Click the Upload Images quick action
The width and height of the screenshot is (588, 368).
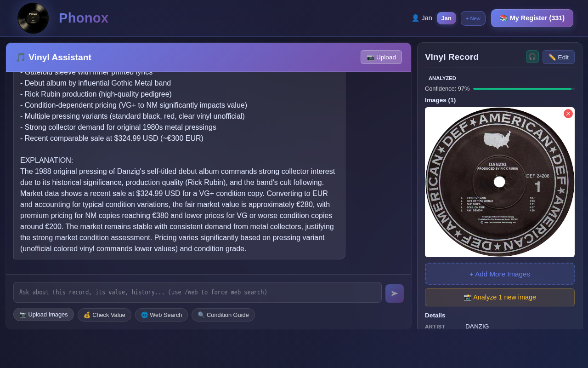point(44,315)
